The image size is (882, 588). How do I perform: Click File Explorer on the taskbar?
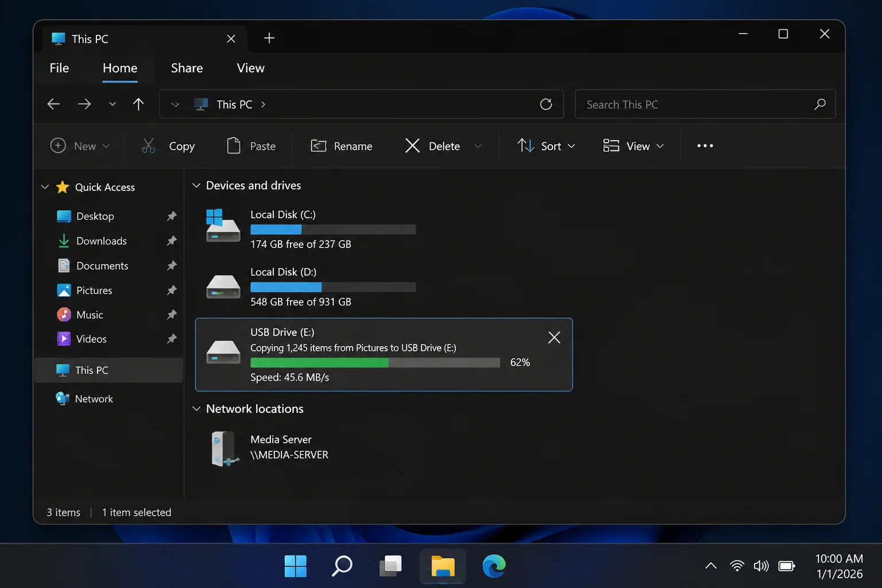443,566
